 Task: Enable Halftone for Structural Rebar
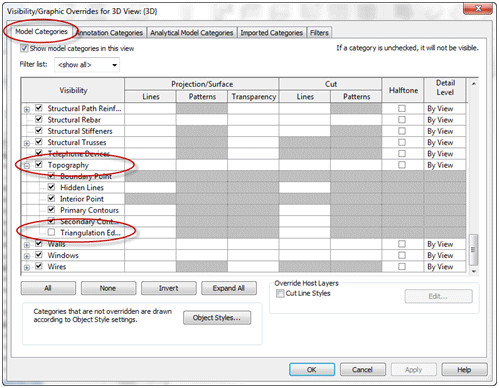pyautogui.click(x=402, y=120)
